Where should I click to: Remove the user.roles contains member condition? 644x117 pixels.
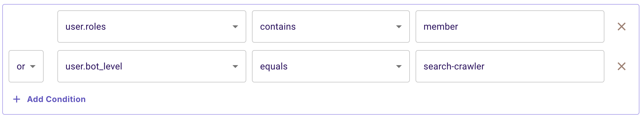[621, 27]
